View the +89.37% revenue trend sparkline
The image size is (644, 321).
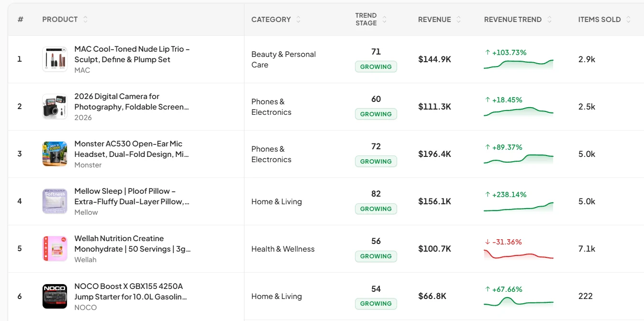519,159
